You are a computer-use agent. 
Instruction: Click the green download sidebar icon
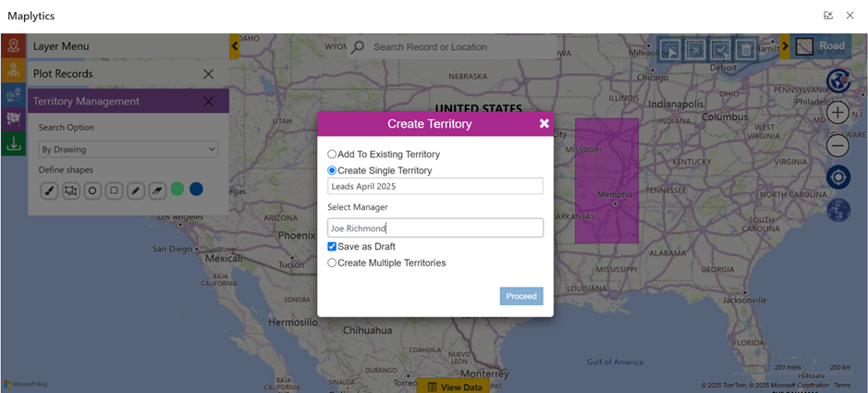click(13, 143)
